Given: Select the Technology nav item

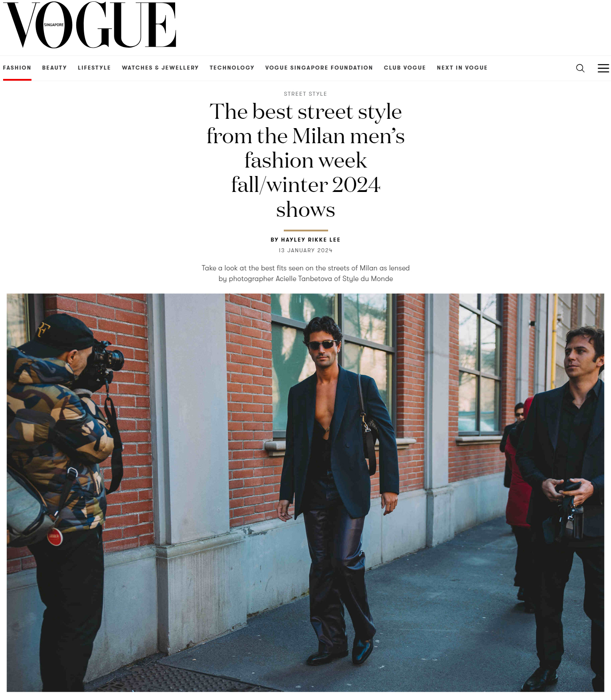Looking at the screenshot, I should (x=232, y=68).
